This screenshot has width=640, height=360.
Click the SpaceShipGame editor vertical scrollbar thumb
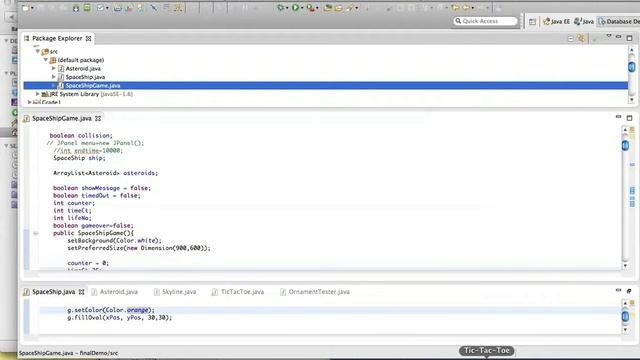[625, 146]
